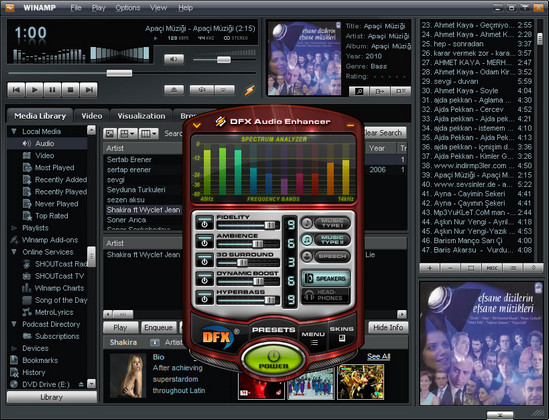This screenshot has width=549, height=420.
Task: Open the DFX Presets button
Action: click(273, 330)
